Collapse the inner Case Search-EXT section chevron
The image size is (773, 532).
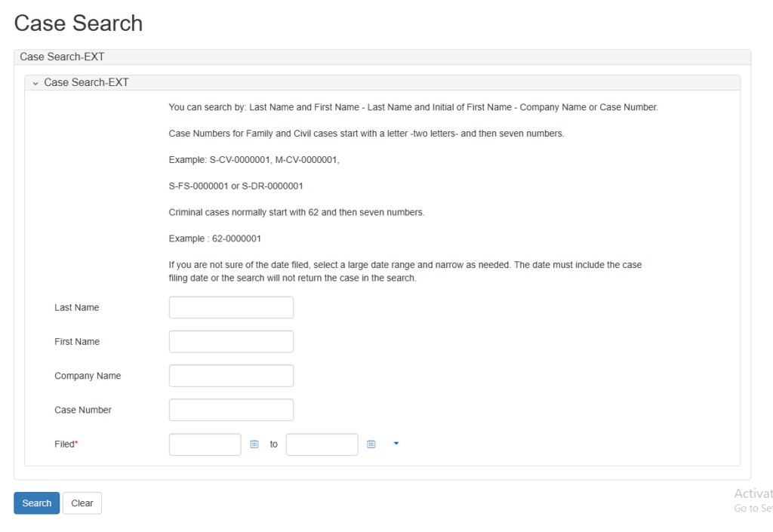pyautogui.click(x=35, y=83)
